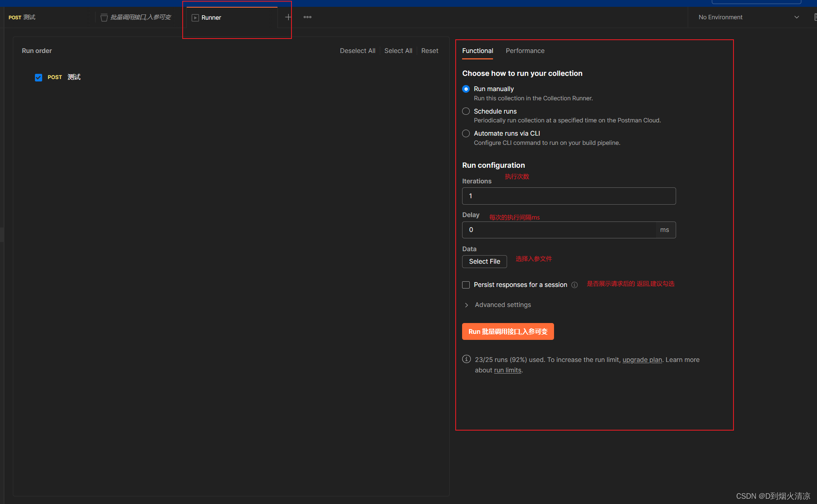The width and height of the screenshot is (817, 504).
Task: Open a new tab with the plus icon
Action: coord(288,17)
